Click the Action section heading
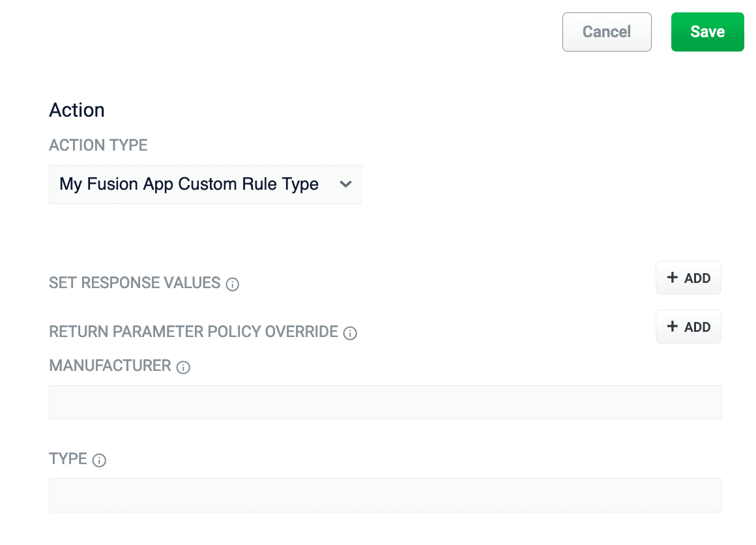Screen dimensions: 756x545 point(76,110)
